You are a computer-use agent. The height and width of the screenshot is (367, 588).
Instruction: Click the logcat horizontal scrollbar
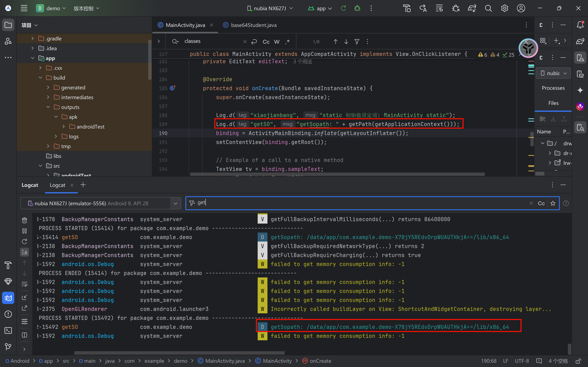(x=179, y=353)
